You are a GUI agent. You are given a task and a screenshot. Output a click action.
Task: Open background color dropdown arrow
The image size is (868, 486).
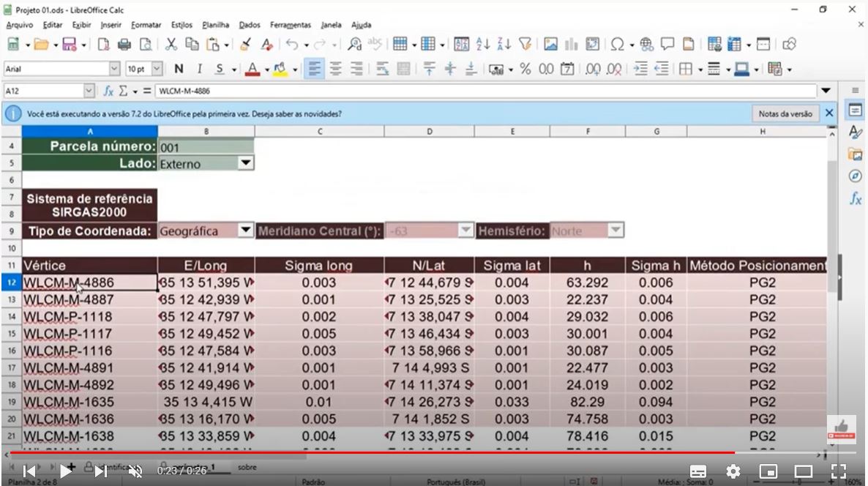click(x=294, y=70)
